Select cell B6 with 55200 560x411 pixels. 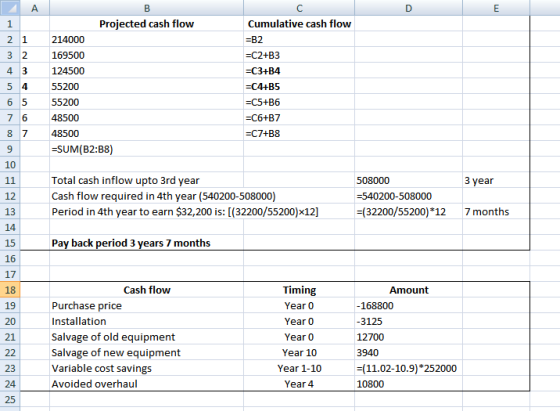click(x=146, y=102)
